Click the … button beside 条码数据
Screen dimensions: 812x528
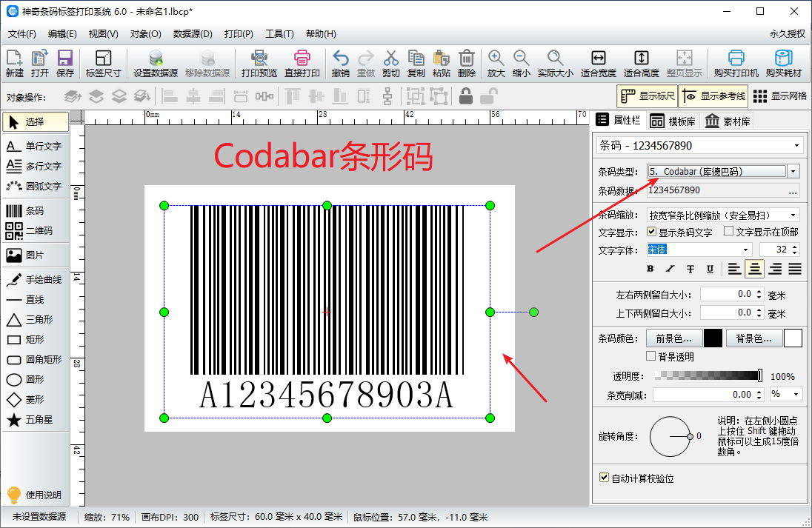coord(793,192)
